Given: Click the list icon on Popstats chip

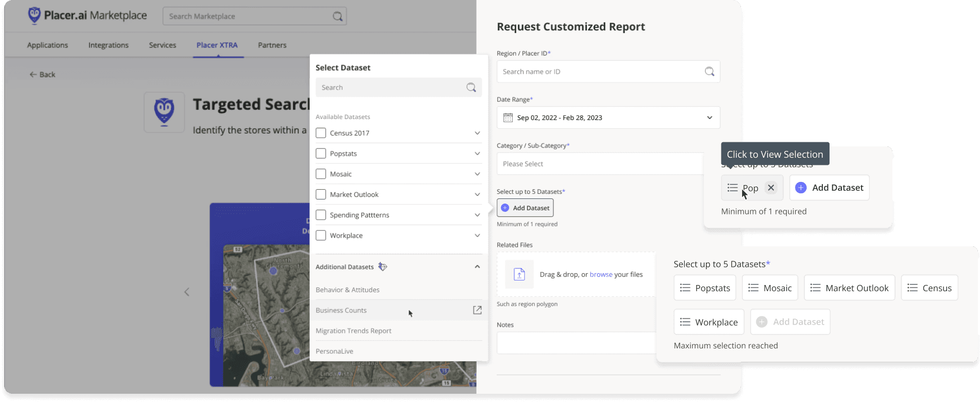Looking at the screenshot, I should 685,288.
